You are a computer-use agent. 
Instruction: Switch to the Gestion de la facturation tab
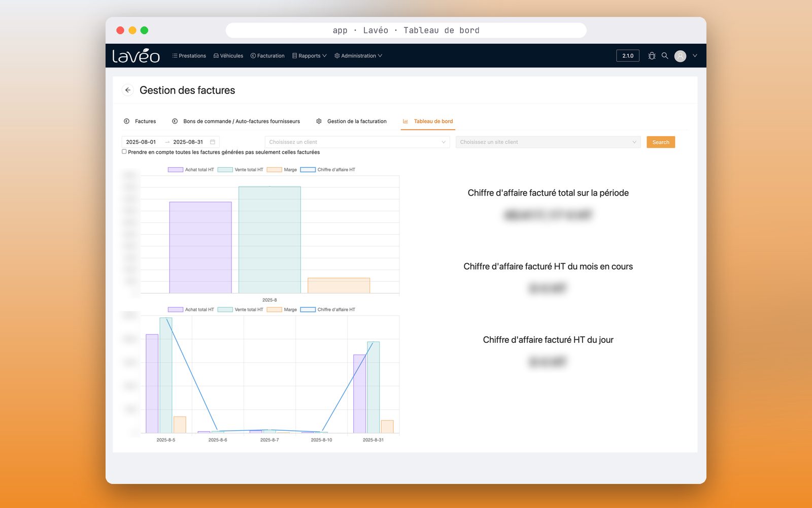coord(351,121)
